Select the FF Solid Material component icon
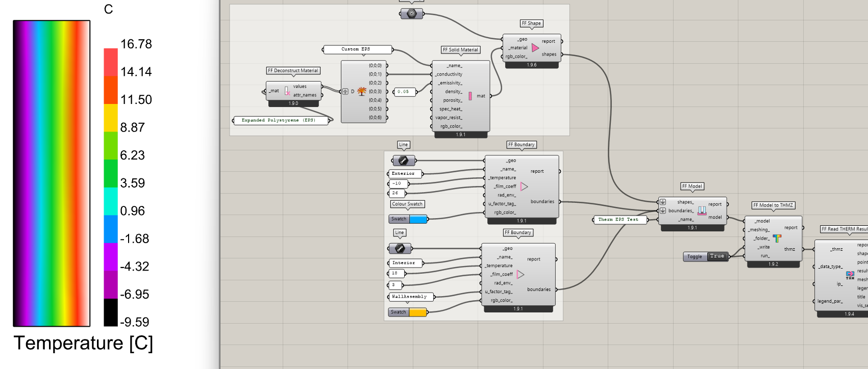This screenshot has width=868, height=369. (470, 96)
